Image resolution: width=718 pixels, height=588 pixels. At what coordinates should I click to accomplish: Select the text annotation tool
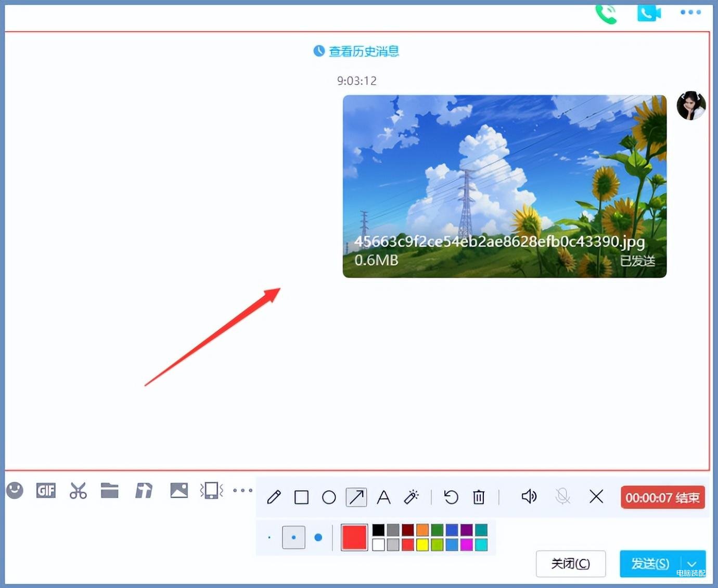click(384, 497)
